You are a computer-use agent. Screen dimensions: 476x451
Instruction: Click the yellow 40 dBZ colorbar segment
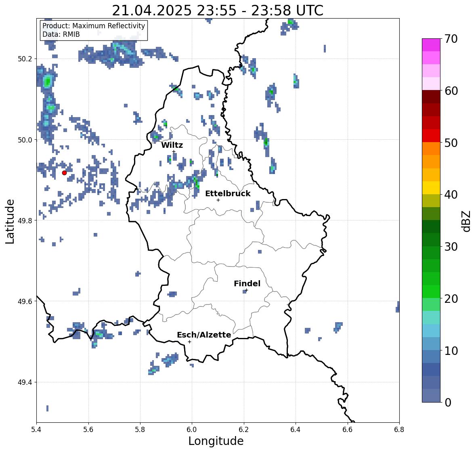tap(431, 188)
